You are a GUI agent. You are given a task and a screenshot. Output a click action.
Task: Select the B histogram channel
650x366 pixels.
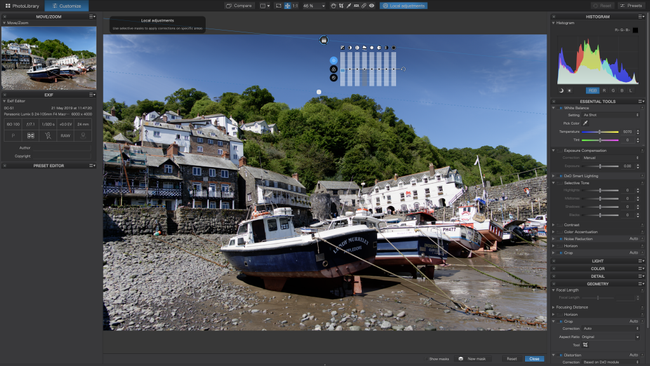(622, 90)
